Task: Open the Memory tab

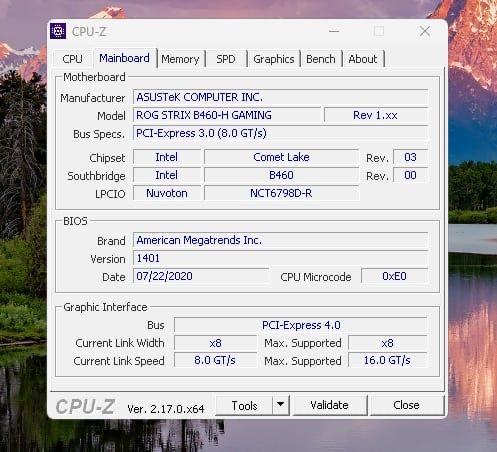Action: [180, 59]
